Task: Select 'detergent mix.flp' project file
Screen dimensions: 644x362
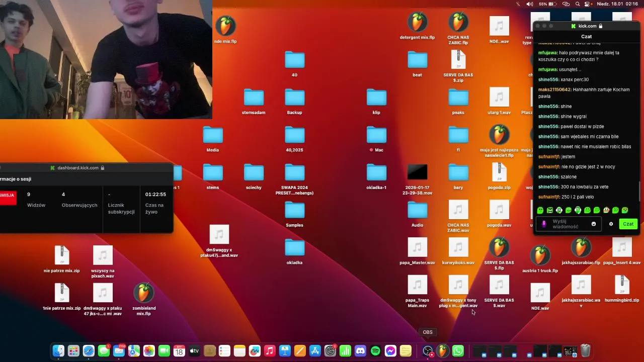Action: (417, 27)
